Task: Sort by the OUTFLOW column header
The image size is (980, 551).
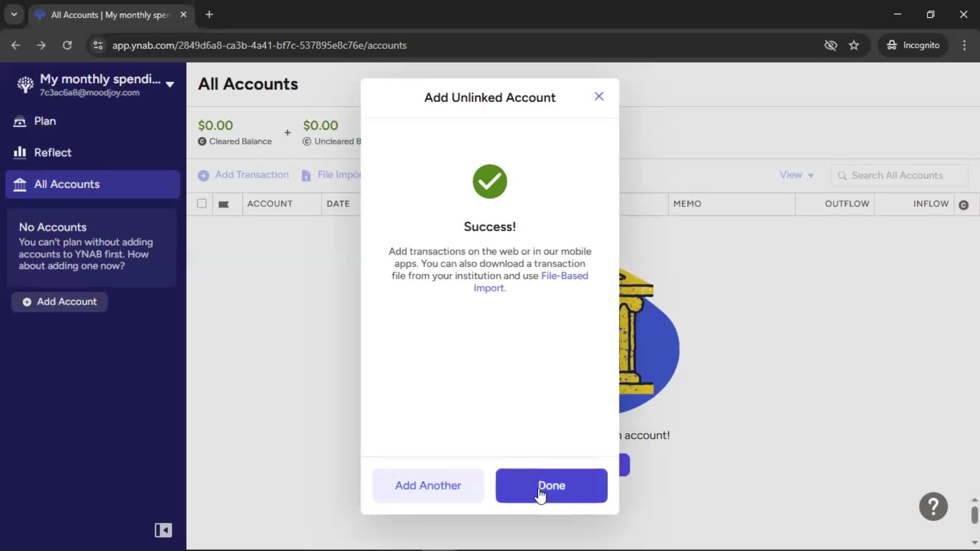Action: (847, 204)
